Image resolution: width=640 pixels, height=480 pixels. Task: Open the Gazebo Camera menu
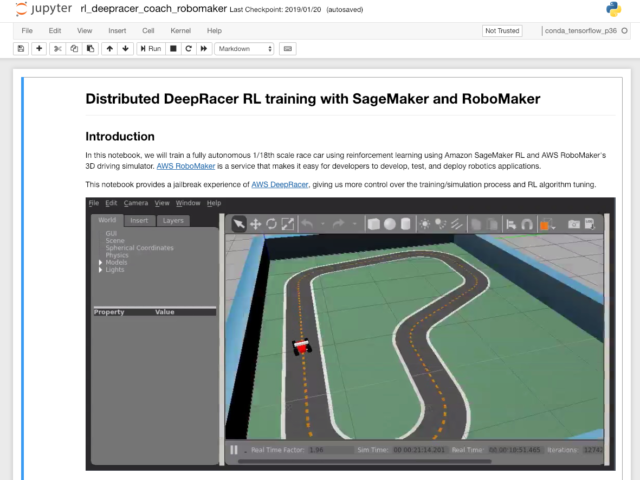[136, 203]
